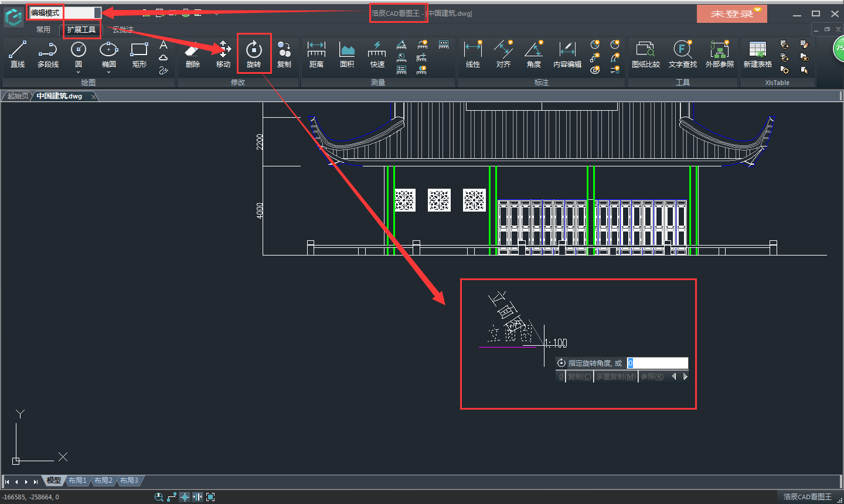Open the 编辑模式 mode dropdown
This screenshot has height=504, width=844.
coord(97,13)
